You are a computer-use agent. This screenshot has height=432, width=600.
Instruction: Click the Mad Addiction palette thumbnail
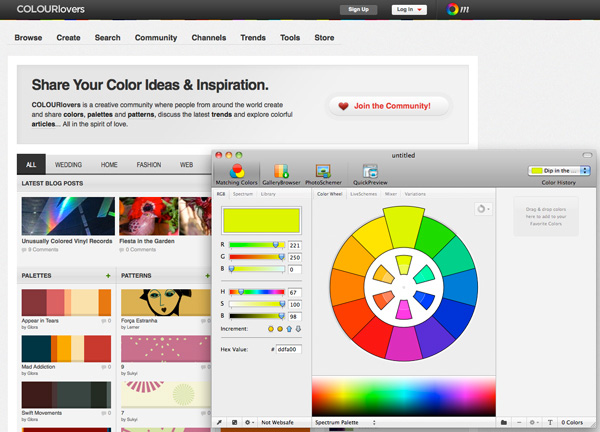66,349
